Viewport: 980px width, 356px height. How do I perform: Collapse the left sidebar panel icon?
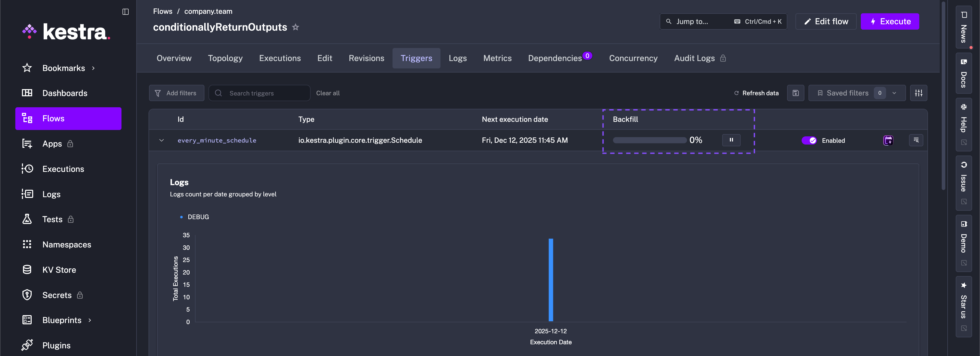tap(126, 12)
